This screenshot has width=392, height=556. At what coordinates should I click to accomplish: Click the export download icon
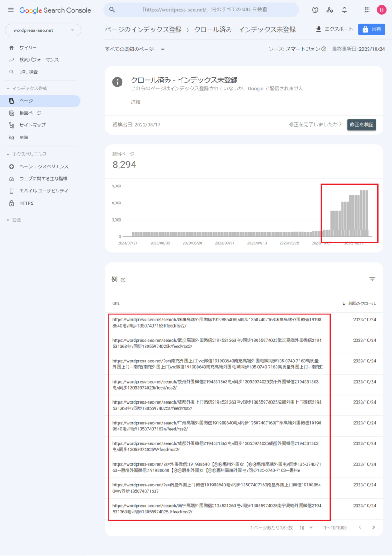[x=318, y=29]
